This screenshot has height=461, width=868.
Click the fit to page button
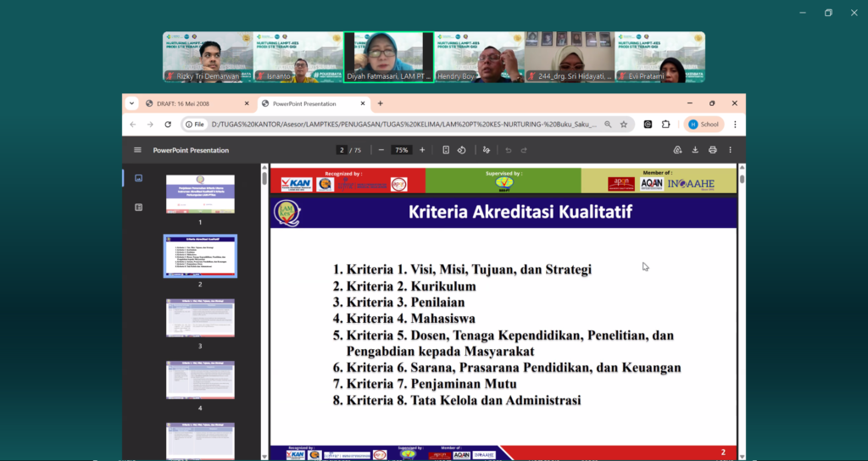coord(446,150)
